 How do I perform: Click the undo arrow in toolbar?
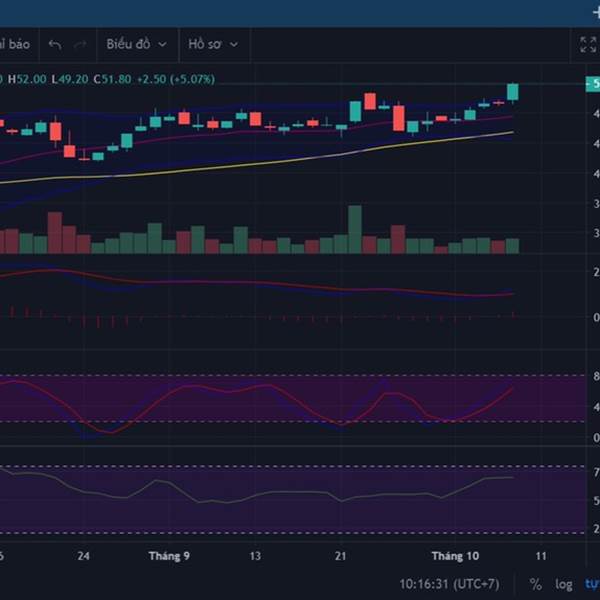(x=55, y=45)
